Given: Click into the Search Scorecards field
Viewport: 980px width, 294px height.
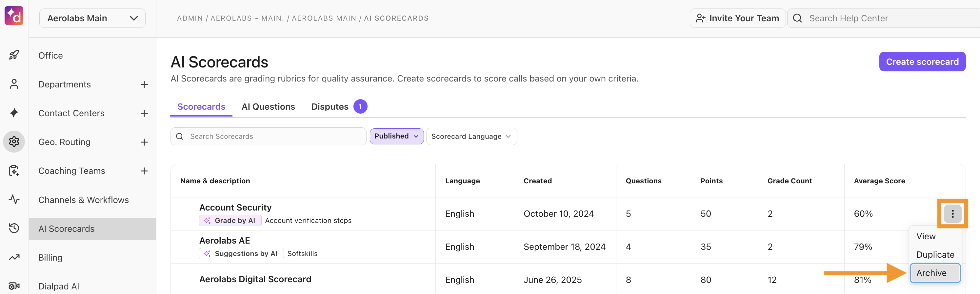Looking at the screenshot, I should click(269, 137).
